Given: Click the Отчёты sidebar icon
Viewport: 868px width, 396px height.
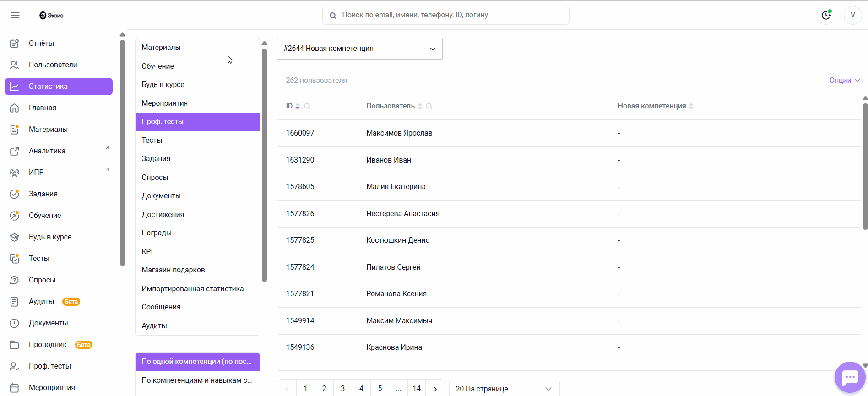Looking at the screenshot, I should (x=15, y=43).
